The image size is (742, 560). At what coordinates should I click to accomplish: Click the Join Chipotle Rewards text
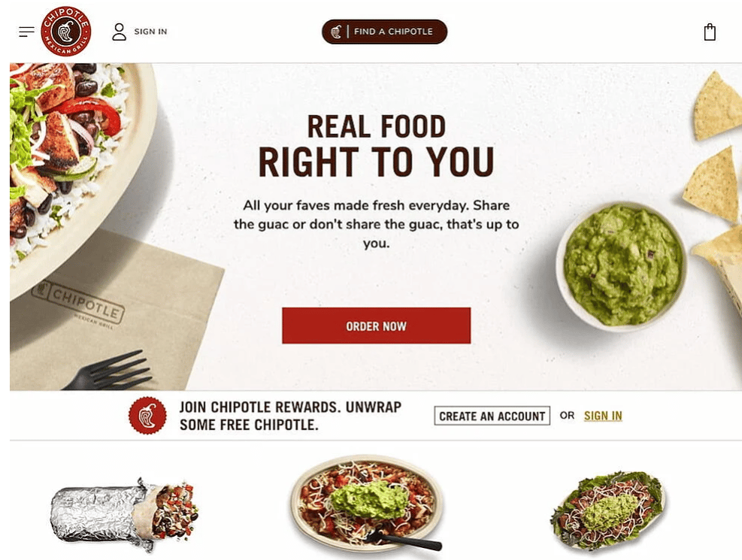click(290, 416)
